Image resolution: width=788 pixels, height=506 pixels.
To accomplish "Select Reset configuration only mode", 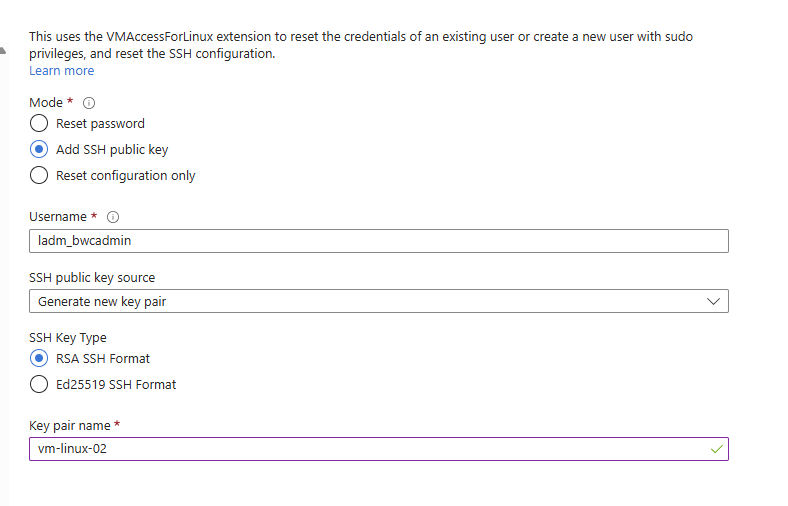I will click(x=39, y=175).
